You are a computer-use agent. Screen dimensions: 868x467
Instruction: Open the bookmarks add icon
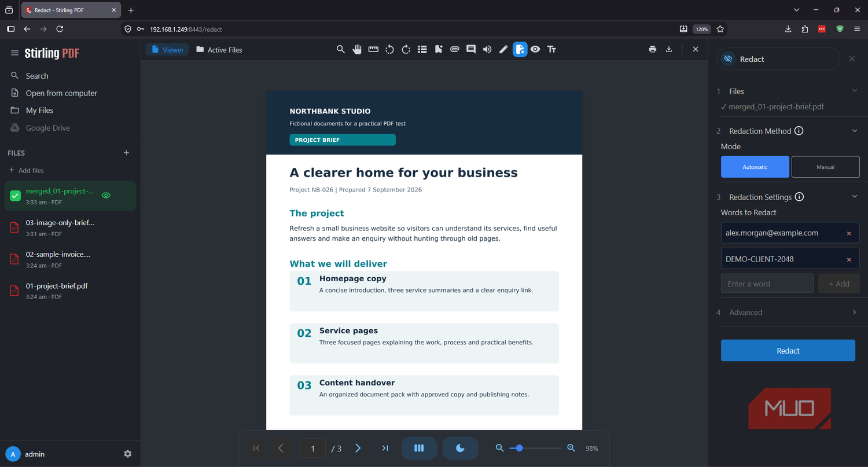click(439, 50)
